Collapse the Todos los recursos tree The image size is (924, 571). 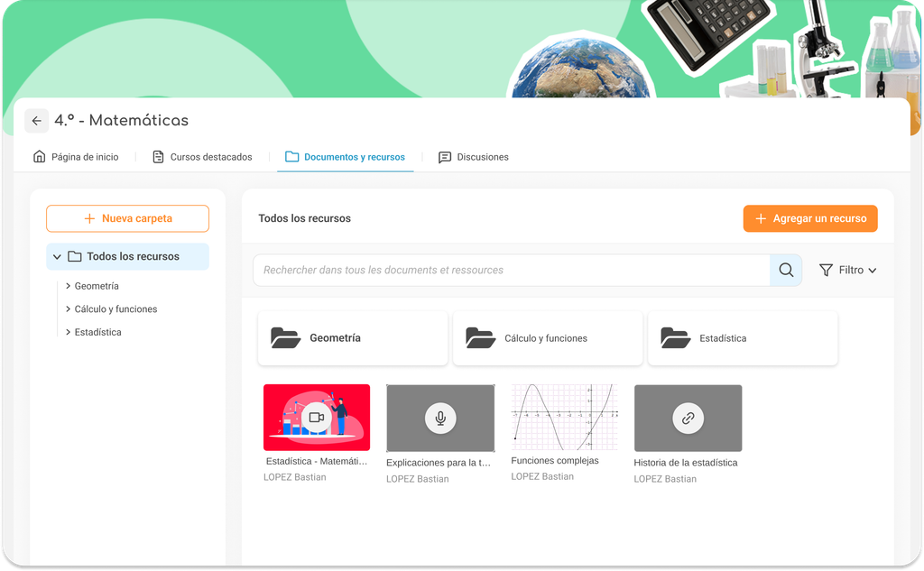57,257
